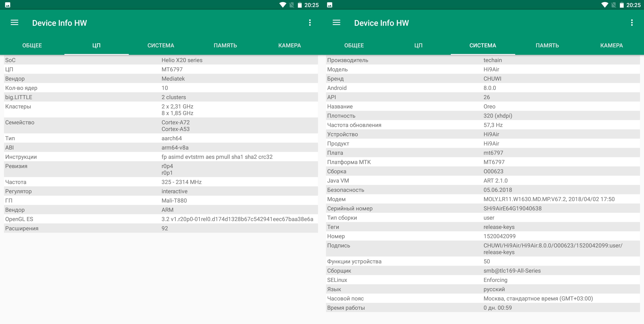Tap the Номер value 1520042099
The width and height of the screenshot is (644, 324).
(500, 236)
